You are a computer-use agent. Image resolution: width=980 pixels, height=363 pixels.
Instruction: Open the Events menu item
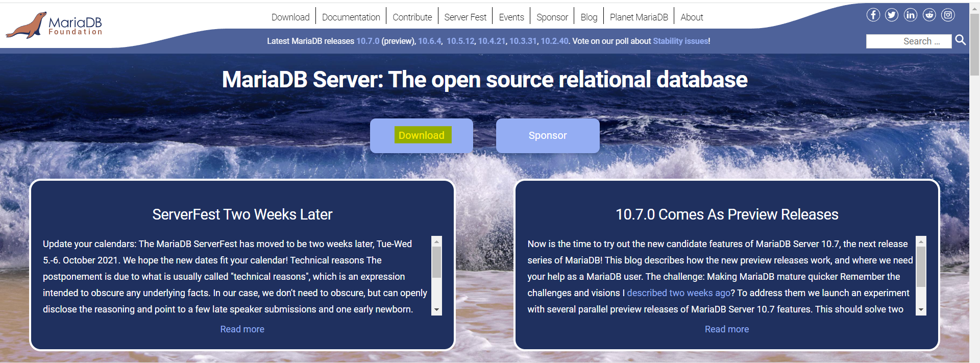coord(511,17)
